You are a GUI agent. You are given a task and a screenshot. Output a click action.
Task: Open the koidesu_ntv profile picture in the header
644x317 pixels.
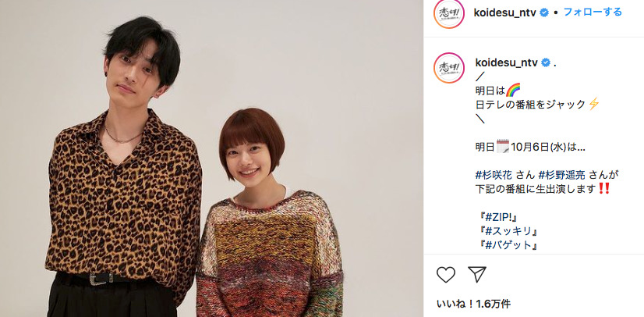pyautogui.click(x=449, y=13)
